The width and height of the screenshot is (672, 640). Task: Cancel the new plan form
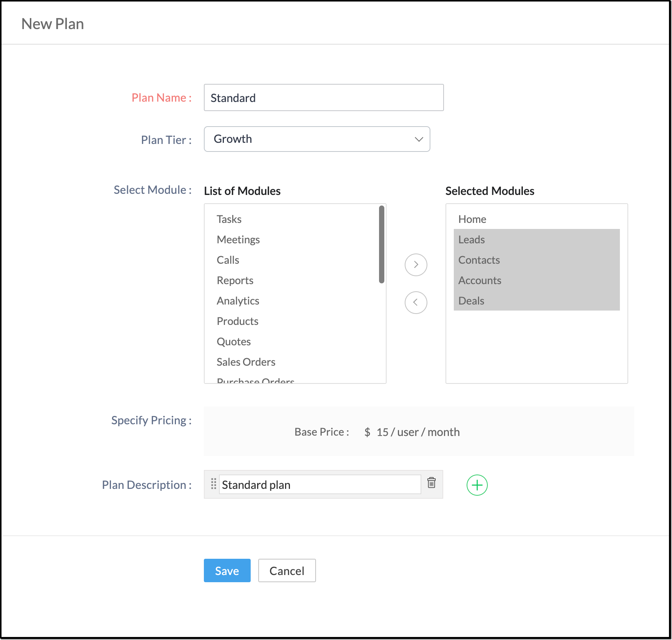[x=287, y=570]
